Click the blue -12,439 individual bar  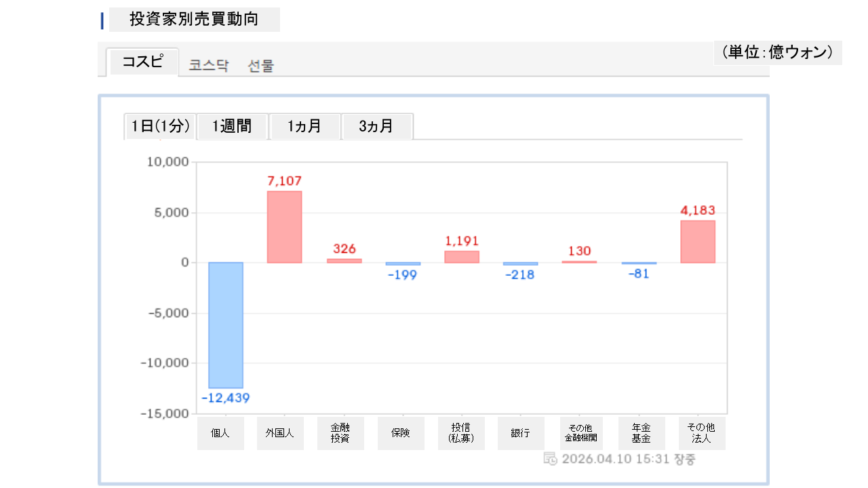tap(226, 325)
